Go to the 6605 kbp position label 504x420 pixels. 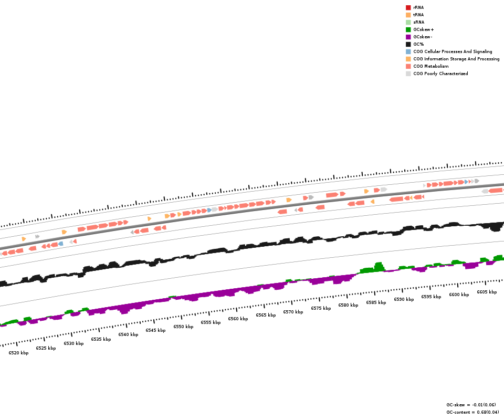pyautogui.click(x=486, y=292)
